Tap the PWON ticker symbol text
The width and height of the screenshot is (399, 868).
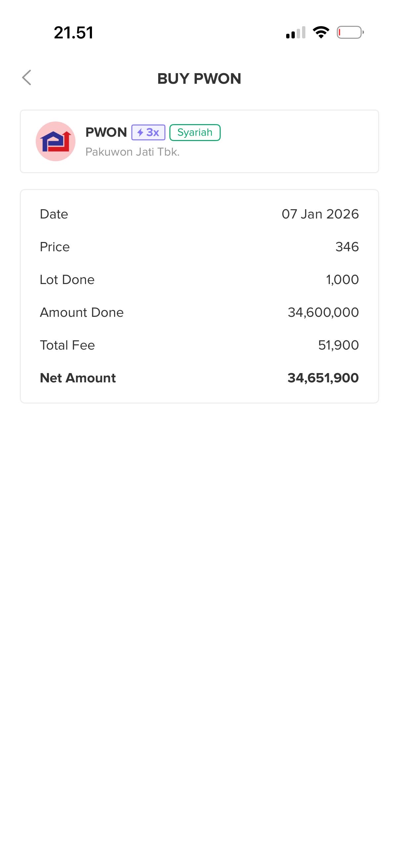[106, 132]
